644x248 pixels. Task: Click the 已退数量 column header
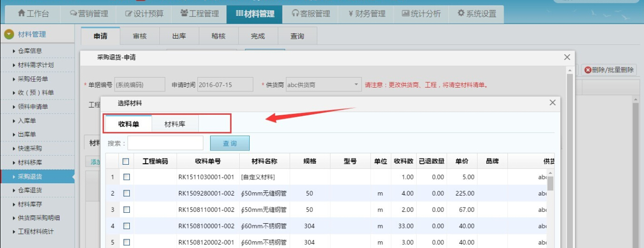(432, 161)
